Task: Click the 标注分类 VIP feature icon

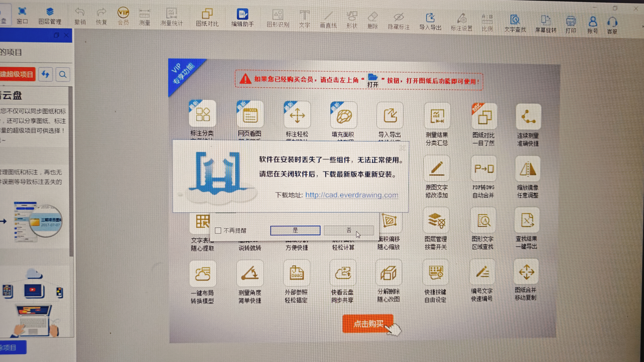Action: point(202,114)
